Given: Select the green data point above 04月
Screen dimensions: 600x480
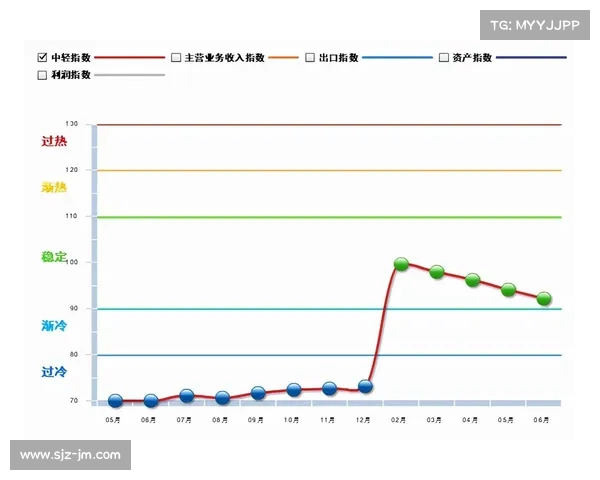Looking at the screenshot, I should 472,280.
